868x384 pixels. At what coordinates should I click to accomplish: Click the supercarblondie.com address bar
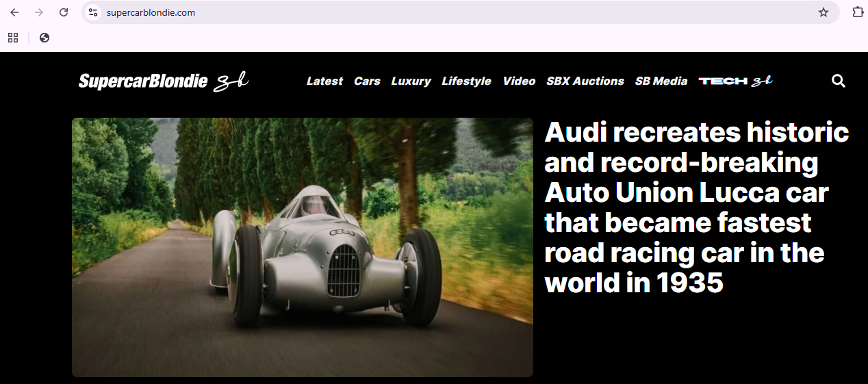tap(460, 12)
